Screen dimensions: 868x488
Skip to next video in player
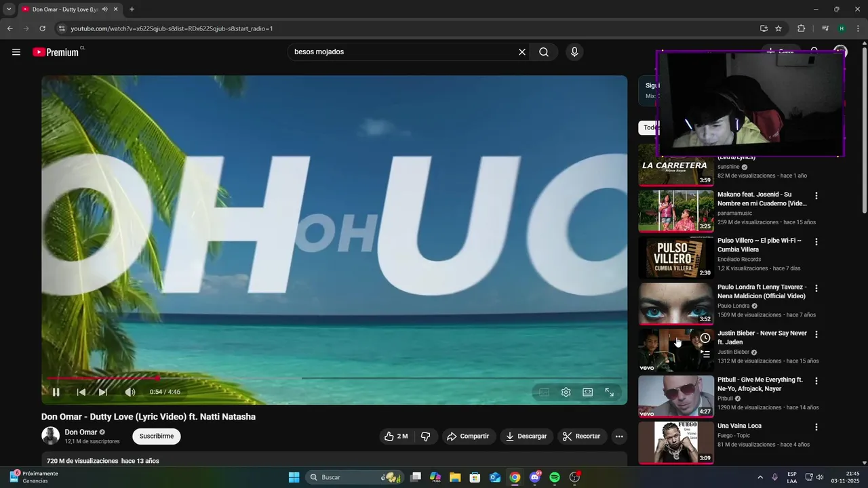pyautogui.click(x=103, y=392)
